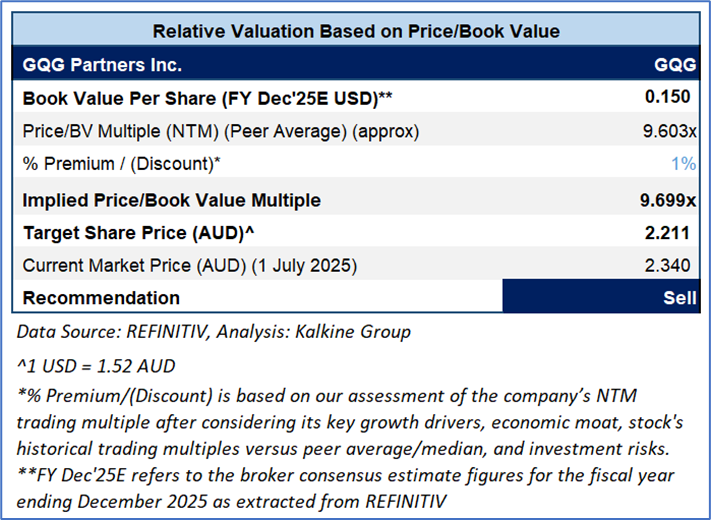711x520 pixels.
Task: Select 'Implied Price/Book Value Multiple' label
Action: [171, 200]
